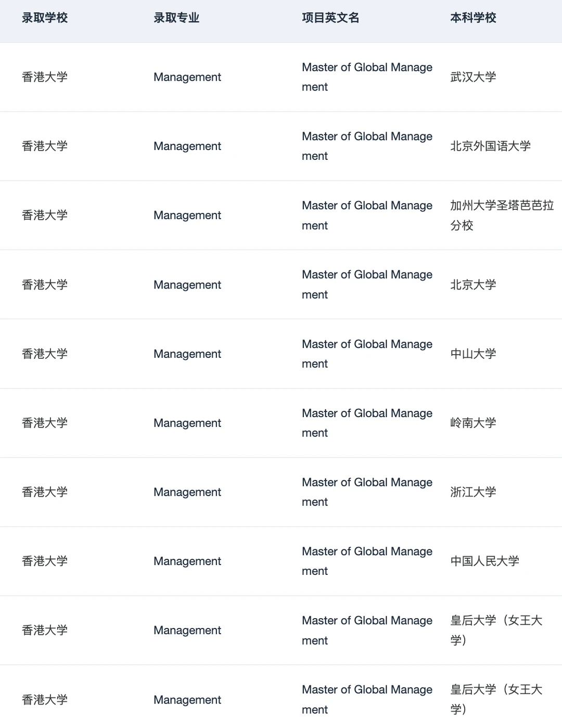Click Master of Global Management in 加州大学圣塔芭芭拉分校 row
Viewport: 562px width, 728px height.
pyautogui.click(x=367, y=216)
